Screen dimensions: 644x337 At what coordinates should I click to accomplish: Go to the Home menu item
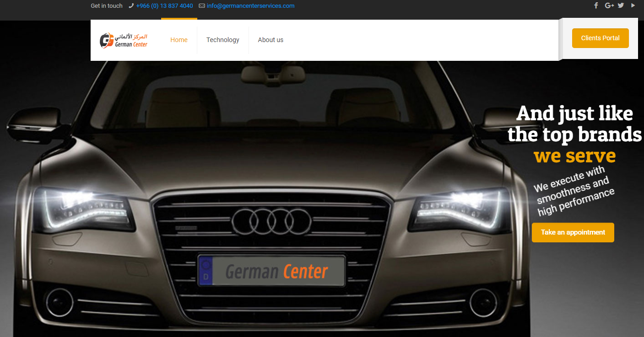(x=179, y=40)
